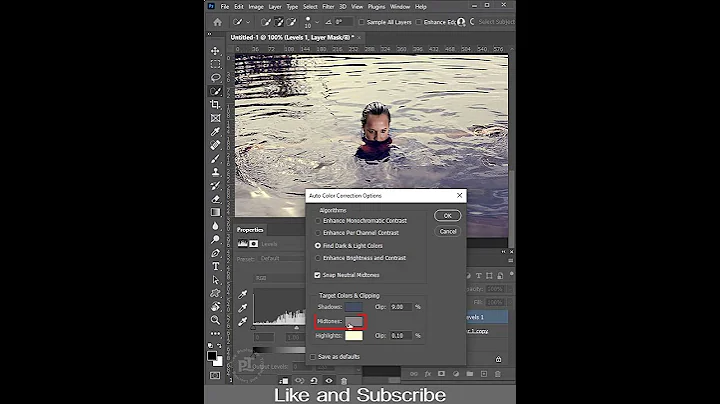
Task: Select the Horizontal Type tool
Action: tap(215, 266)
